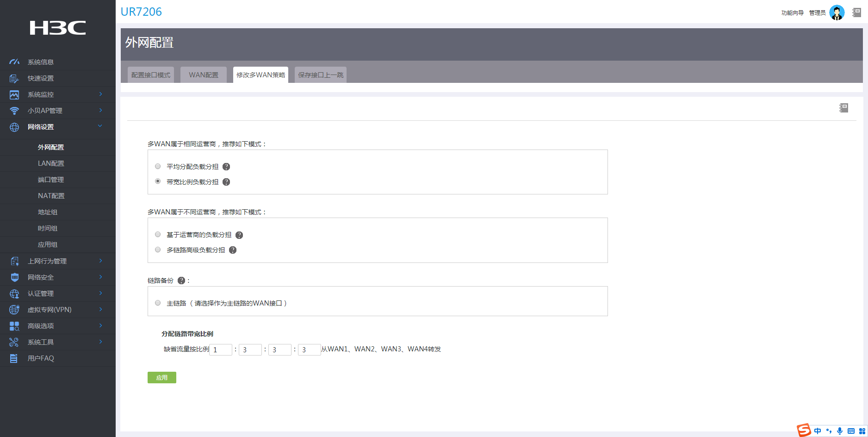Viewport: 868px width, 437px height.
Task: Switch to WAN配置 tab
Action: (x=204, y=75)
